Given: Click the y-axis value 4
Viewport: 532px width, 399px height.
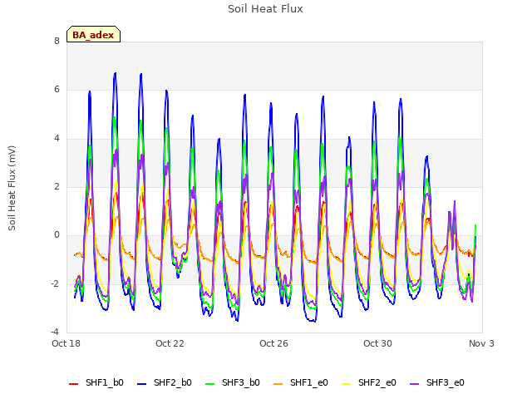Looking at the screenshot, I should 57,139.
